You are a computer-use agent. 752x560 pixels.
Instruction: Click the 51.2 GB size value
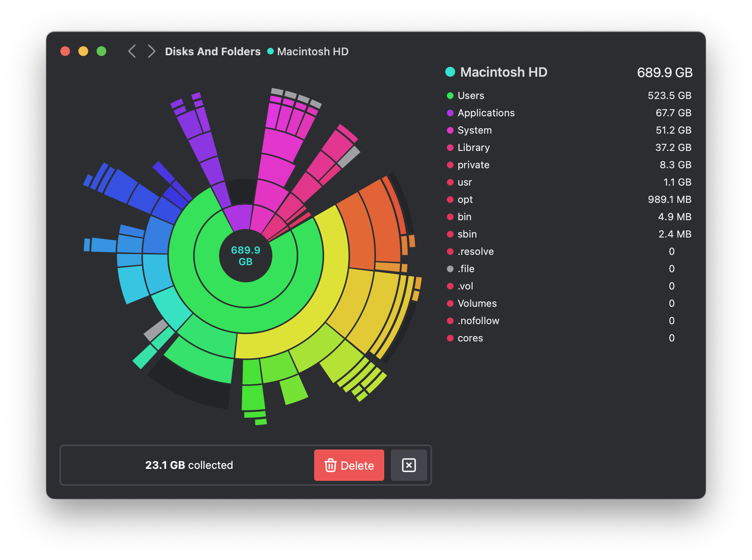pos(673,130)
